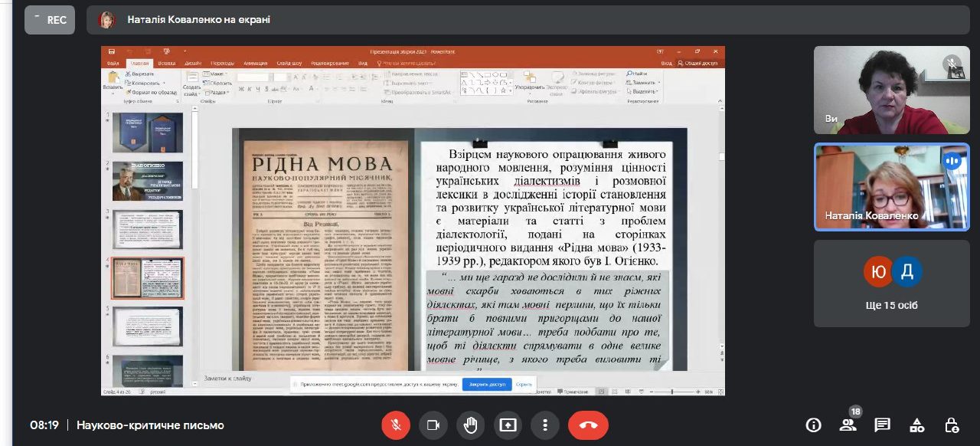Screen dimensions: 980x446
Task: Click the 'Скрыть' link in sharing bar
Action: coord(524,384)
